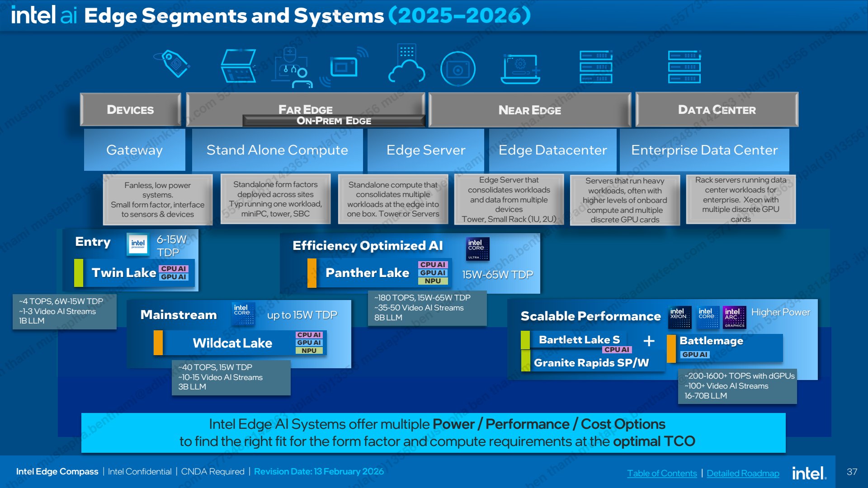Select the Panther Lake product bar
868x488 pixels.
[380, 273]
